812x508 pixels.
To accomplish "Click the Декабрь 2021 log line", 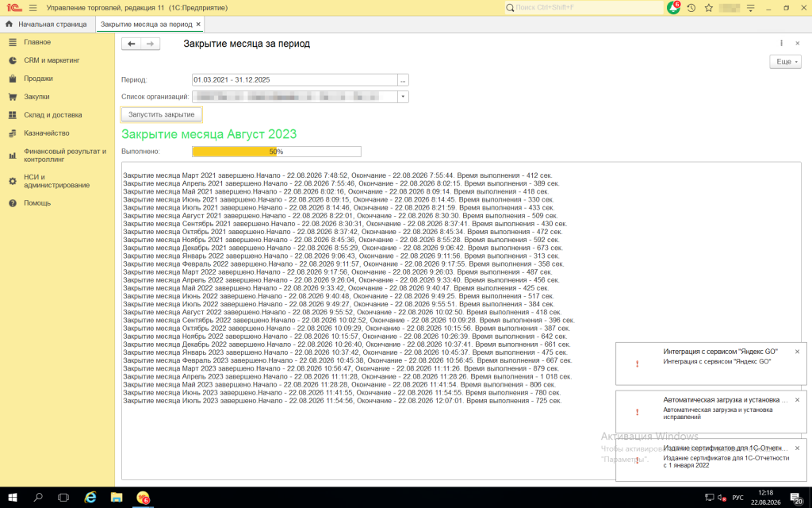I will 343,248.
